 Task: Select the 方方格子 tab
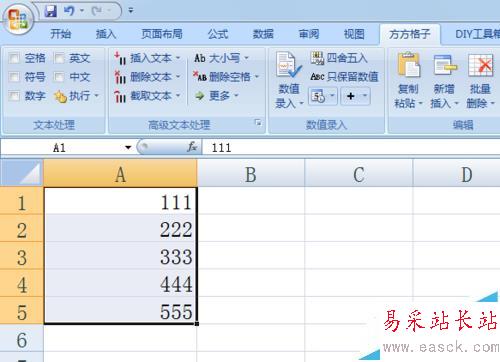[410, 34]
